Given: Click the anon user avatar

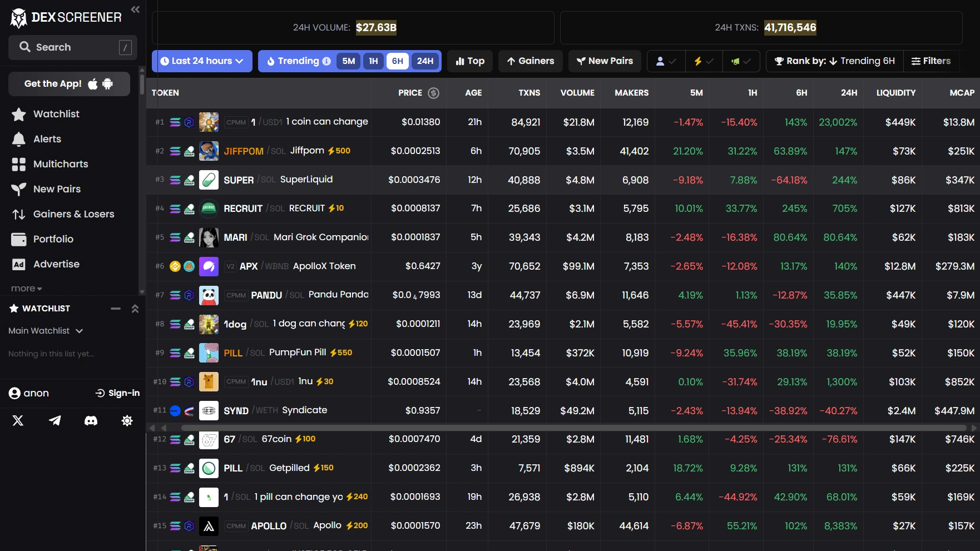Looking at the screenshot, I should 14,393.
